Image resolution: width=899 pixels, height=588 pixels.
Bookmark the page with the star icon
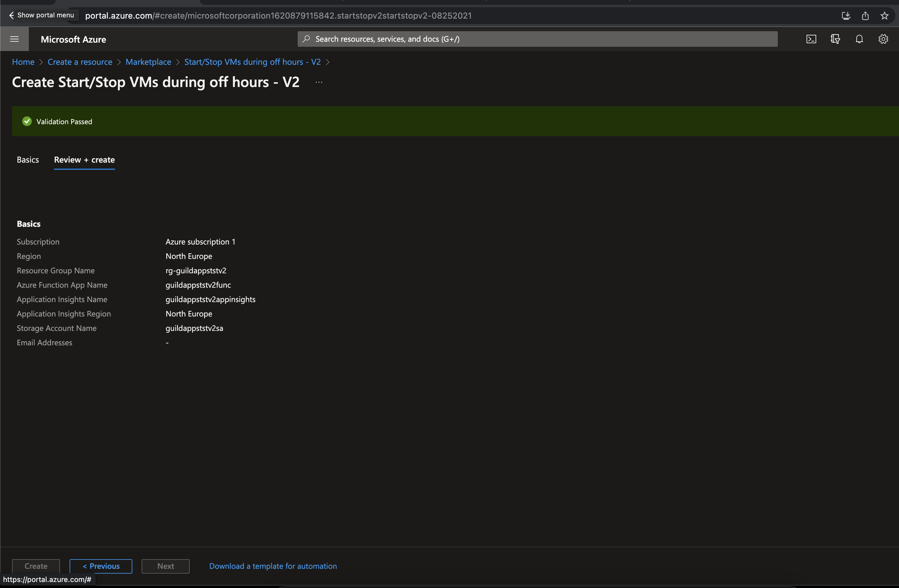click(x=884, y=16)
